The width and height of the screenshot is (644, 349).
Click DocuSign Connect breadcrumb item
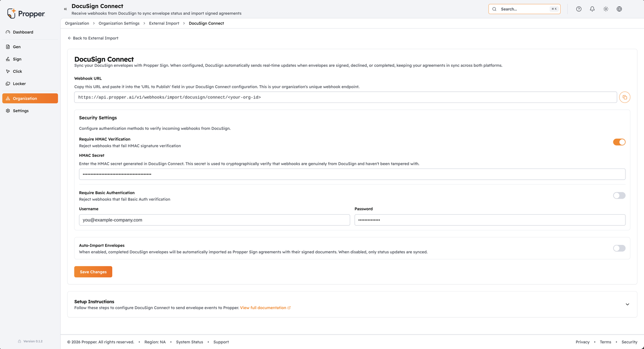pos(206,23)
